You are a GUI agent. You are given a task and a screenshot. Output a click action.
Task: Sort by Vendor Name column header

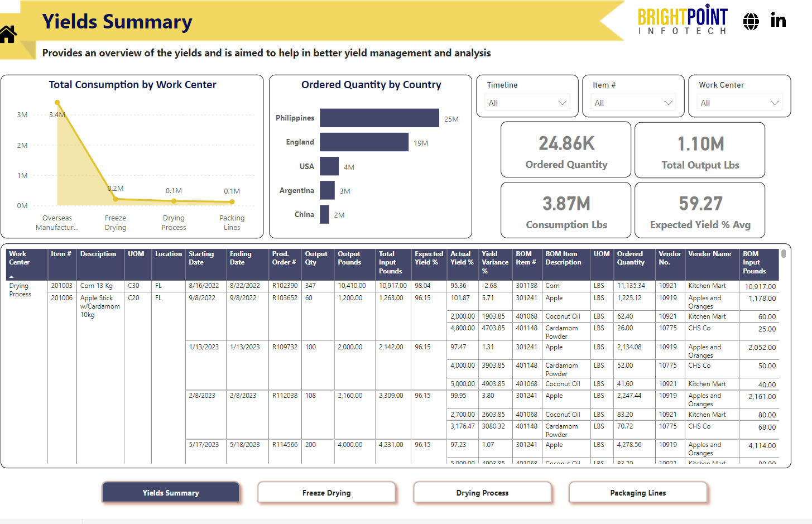point(709,254)
